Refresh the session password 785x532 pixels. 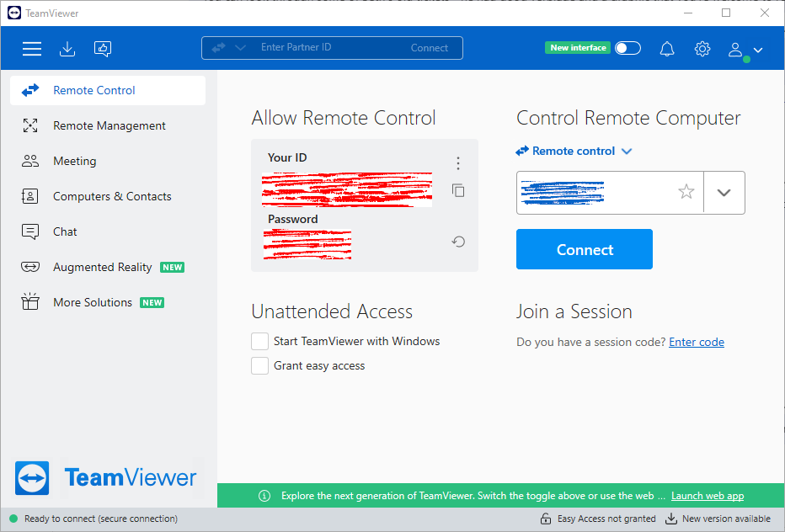pyautogui.click(x=458, y=242)
